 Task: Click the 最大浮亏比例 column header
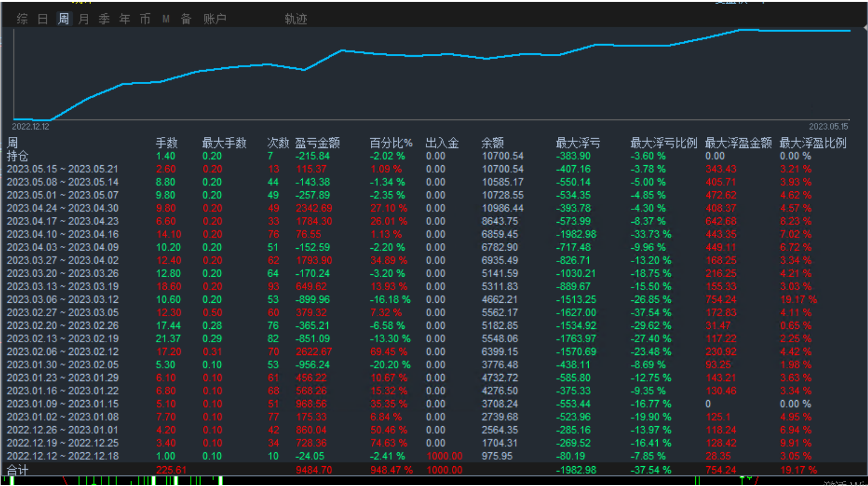[663, 143]
